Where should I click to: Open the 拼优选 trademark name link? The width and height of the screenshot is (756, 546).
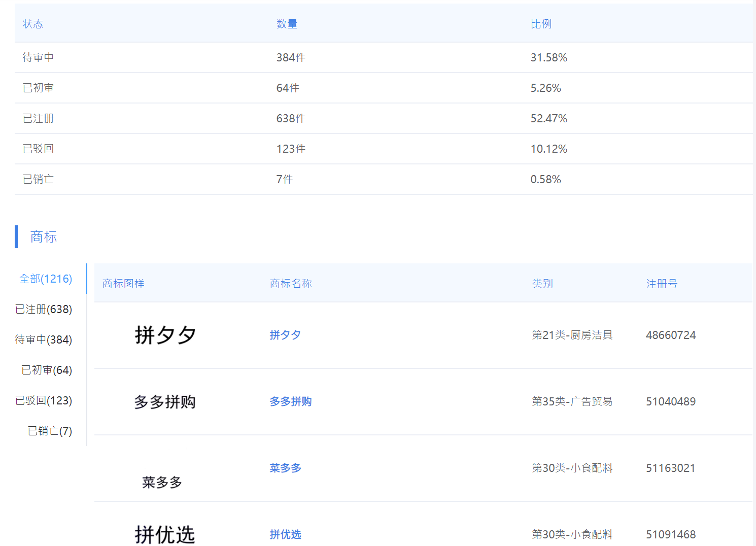[285, 534]
